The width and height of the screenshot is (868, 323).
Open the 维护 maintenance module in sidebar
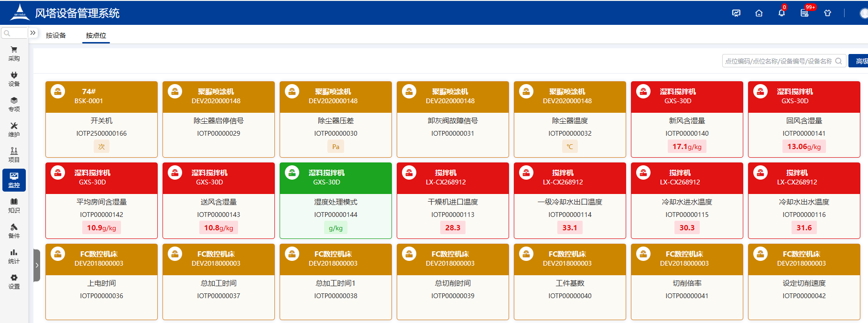pyautogui.click(x=14, y=129)
